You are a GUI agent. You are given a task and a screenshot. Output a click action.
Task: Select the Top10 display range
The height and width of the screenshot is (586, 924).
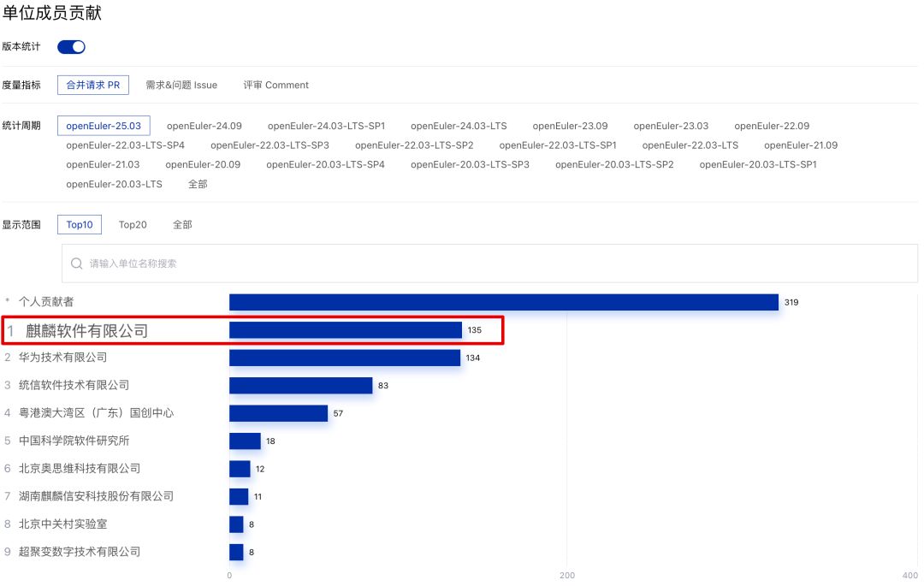pos(80,224)
